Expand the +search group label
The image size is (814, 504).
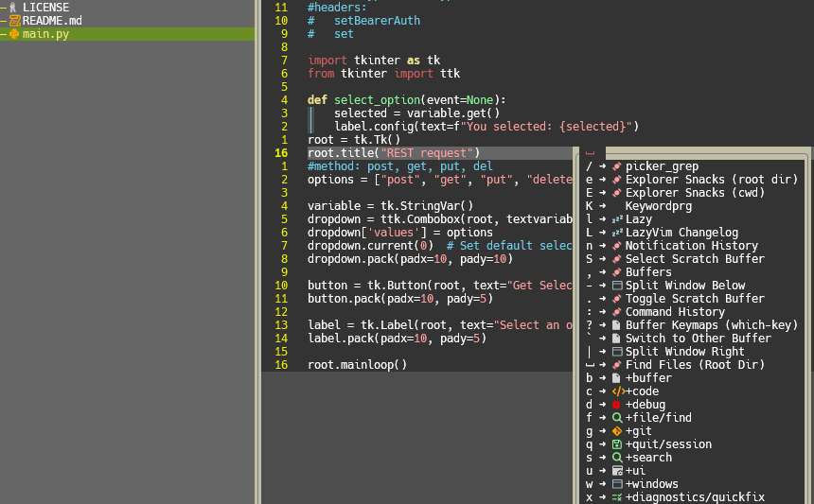tap(648, 458)
